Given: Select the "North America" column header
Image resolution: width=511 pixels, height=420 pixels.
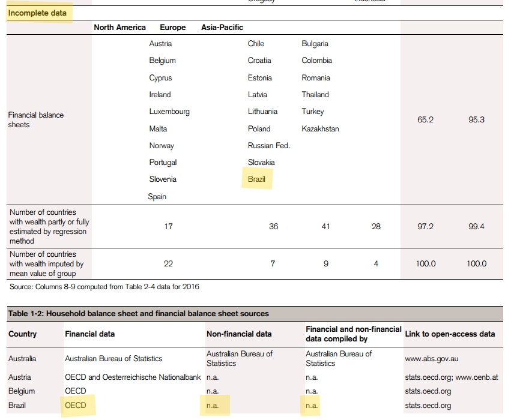Looking at the screenshot, I should pos(119,28).
